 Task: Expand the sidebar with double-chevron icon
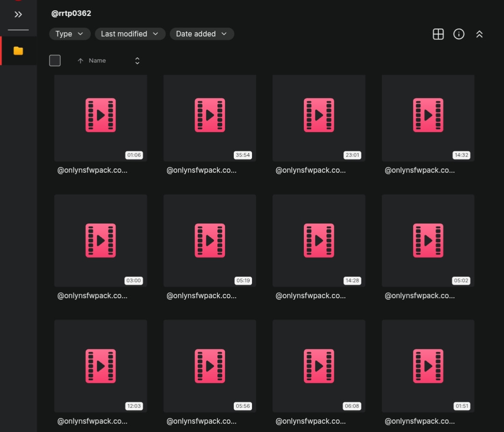(x=18, y=14)
